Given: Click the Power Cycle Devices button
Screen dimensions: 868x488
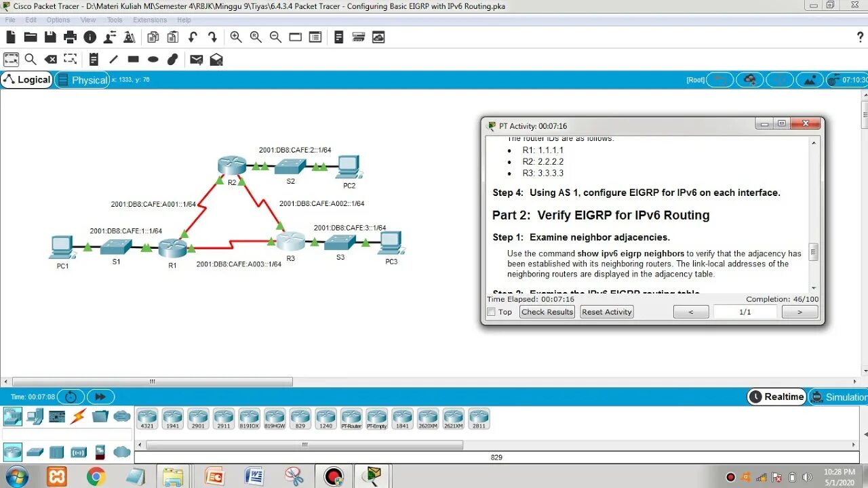Looking at the screenshot, I should coord(71,397).
